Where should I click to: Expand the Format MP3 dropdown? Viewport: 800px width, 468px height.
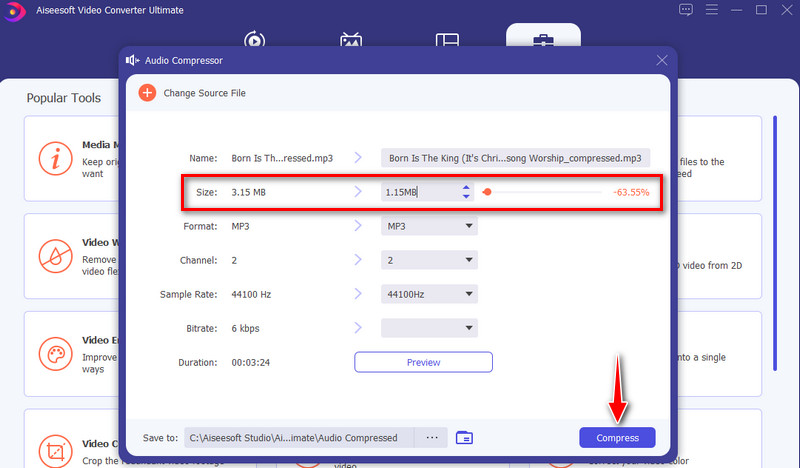(x=430, y=226)
